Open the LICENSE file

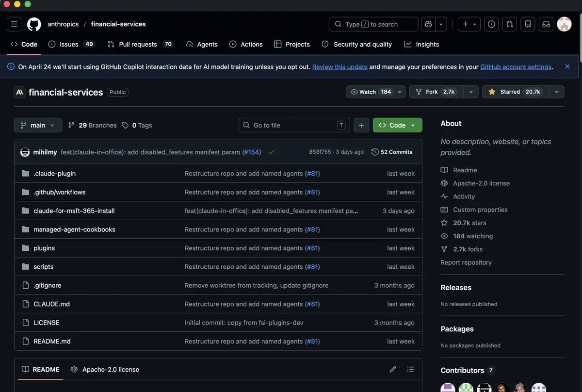point(47,323)
